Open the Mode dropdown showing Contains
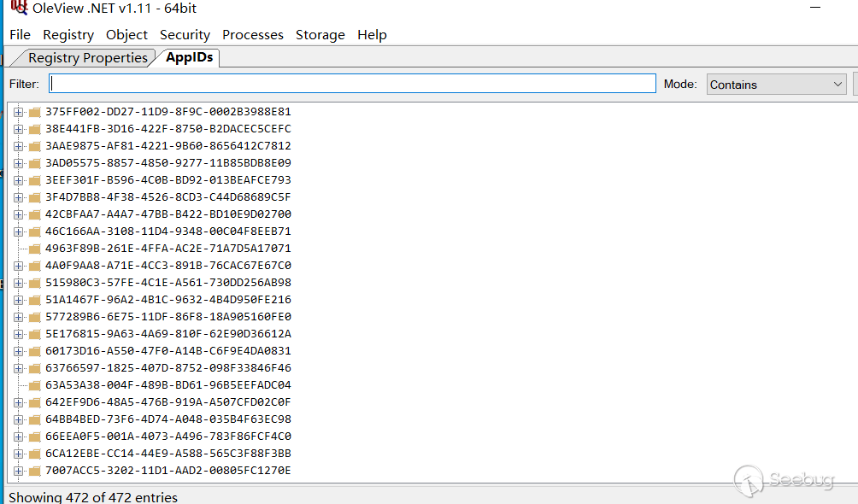This screenshot has width=858, height=504. [x=776, y=85]
